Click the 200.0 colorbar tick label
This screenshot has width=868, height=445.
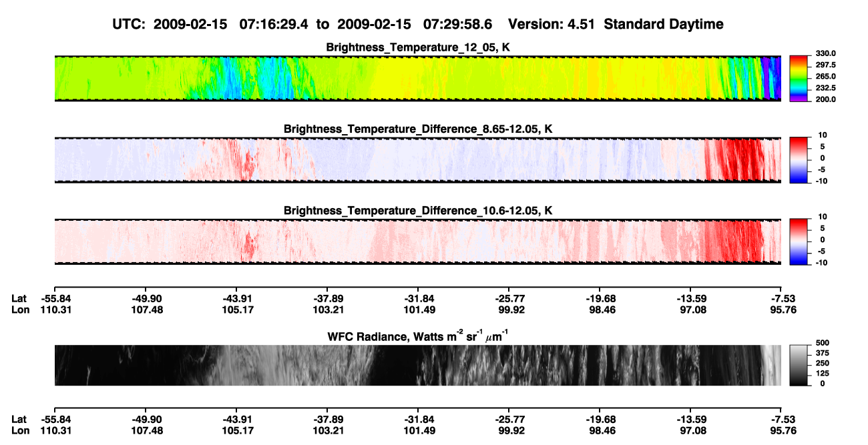tap(826, 99)
